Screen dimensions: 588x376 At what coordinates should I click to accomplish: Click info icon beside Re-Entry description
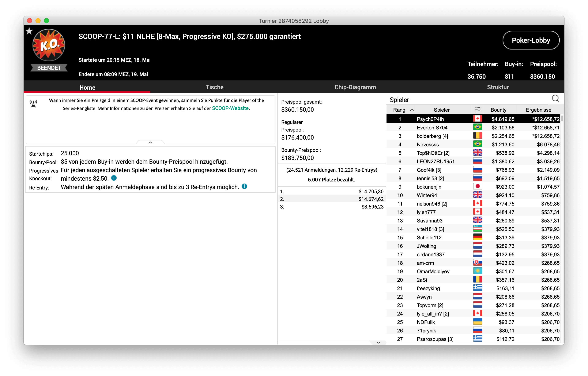(244, 187)
